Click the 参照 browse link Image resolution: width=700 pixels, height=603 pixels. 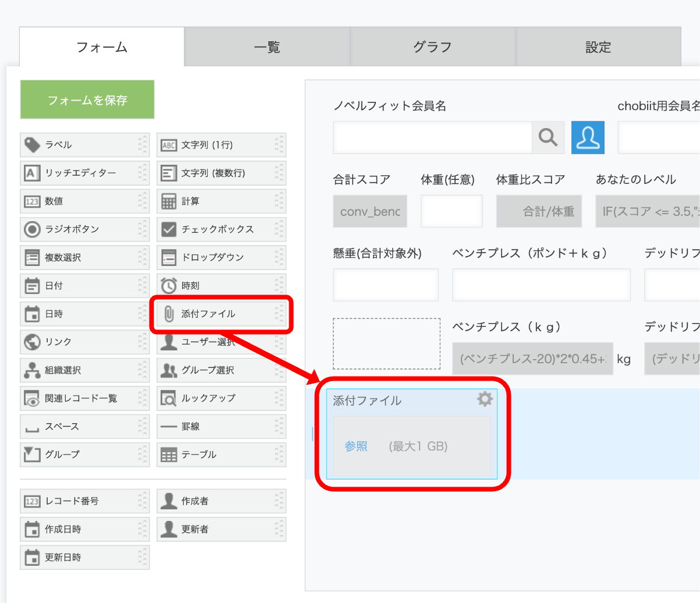(x=356, y=446)
